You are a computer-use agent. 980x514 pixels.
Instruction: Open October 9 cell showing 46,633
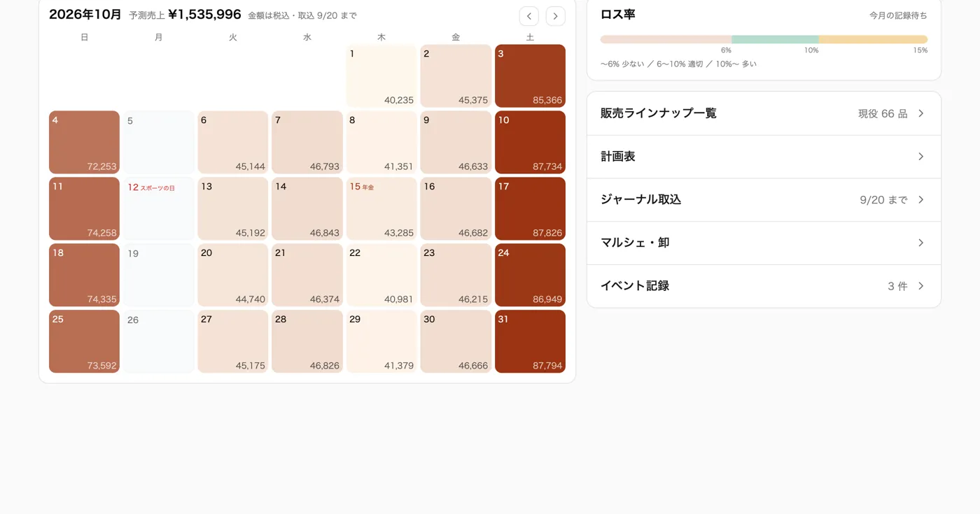(456, 143)
